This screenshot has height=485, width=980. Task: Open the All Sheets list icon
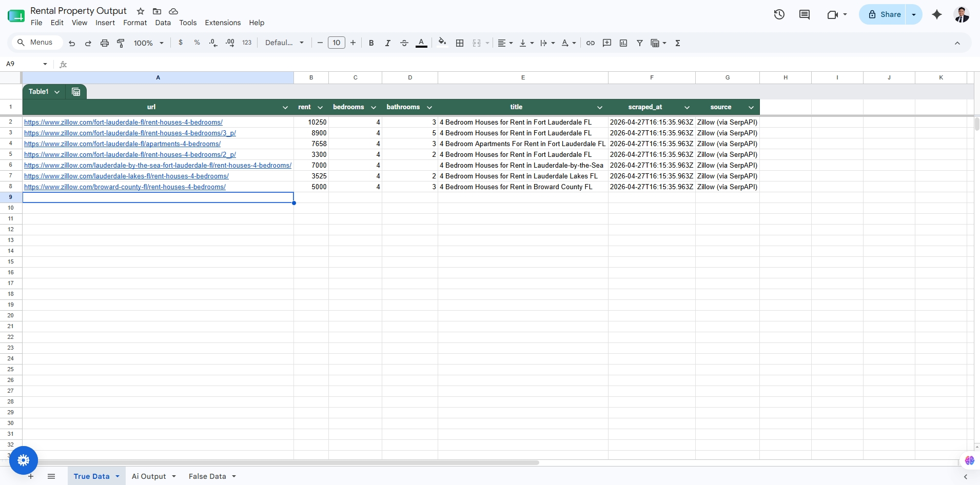pos(51,476)
